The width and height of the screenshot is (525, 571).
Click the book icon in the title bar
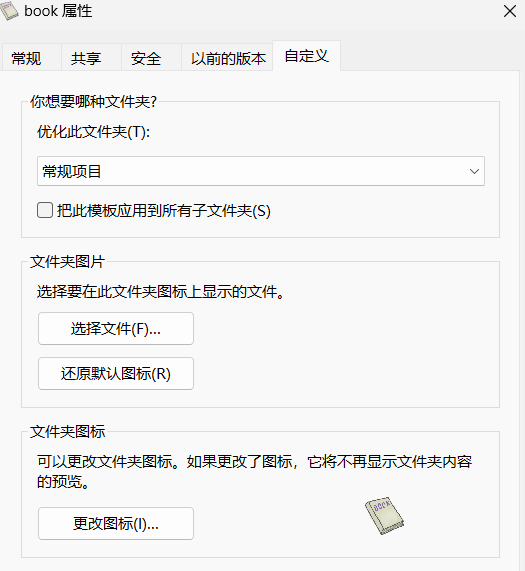9,11
